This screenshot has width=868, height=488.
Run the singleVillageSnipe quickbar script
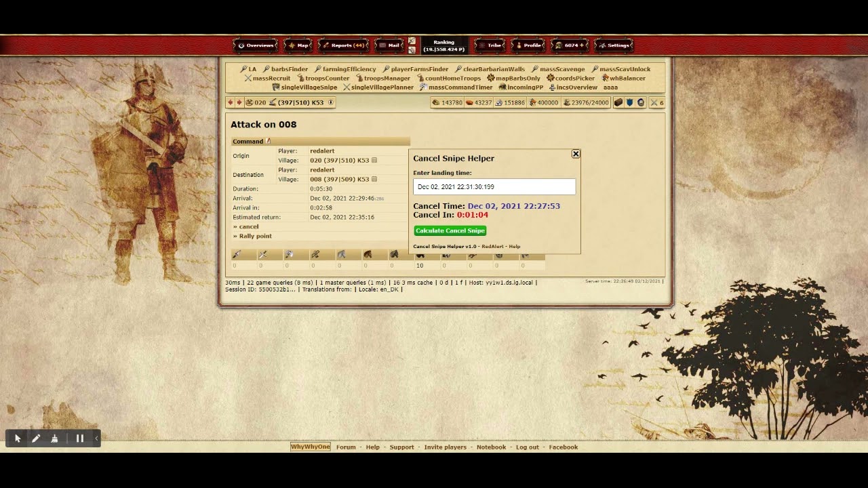click(304, 87)
